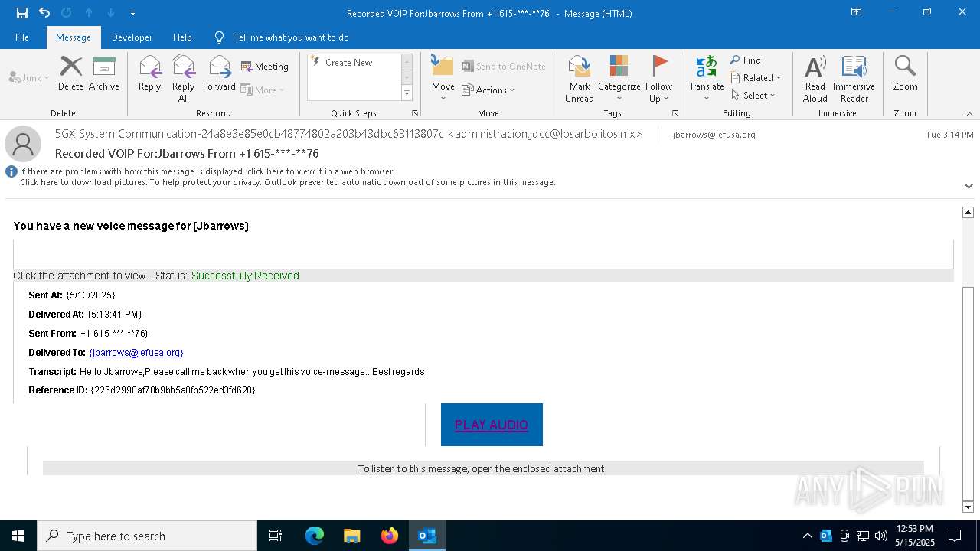Screen dimensions: 980x551
Task: Click Reply All
Action: tap(183, 79)
